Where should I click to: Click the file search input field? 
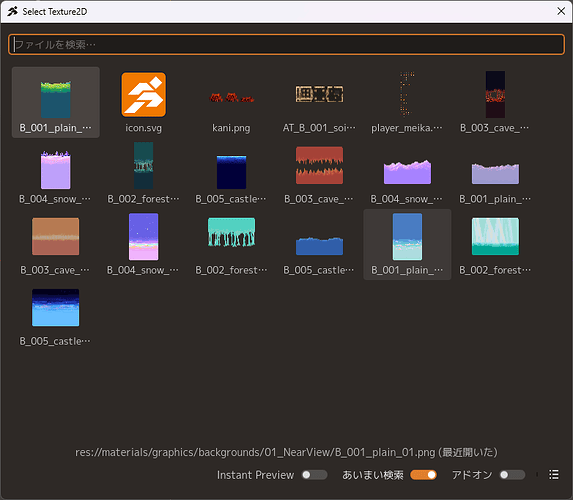[x=286, y=45]
